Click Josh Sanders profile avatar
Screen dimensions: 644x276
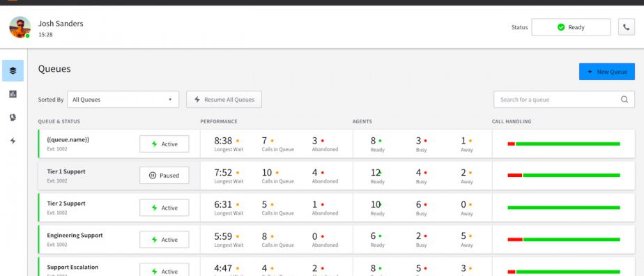point(20,27)
